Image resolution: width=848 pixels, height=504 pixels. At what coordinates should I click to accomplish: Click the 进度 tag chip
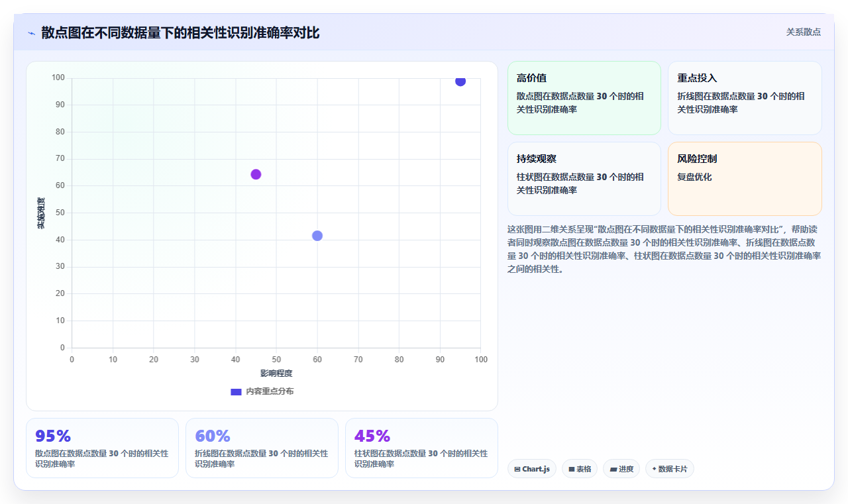click(621, 469)
